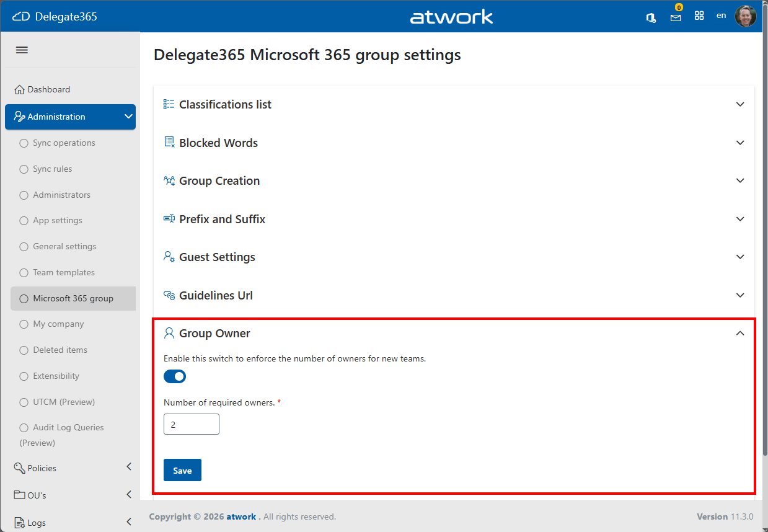Select the Sync rules radio bullet
768x532 pixels.
(24, 169)
